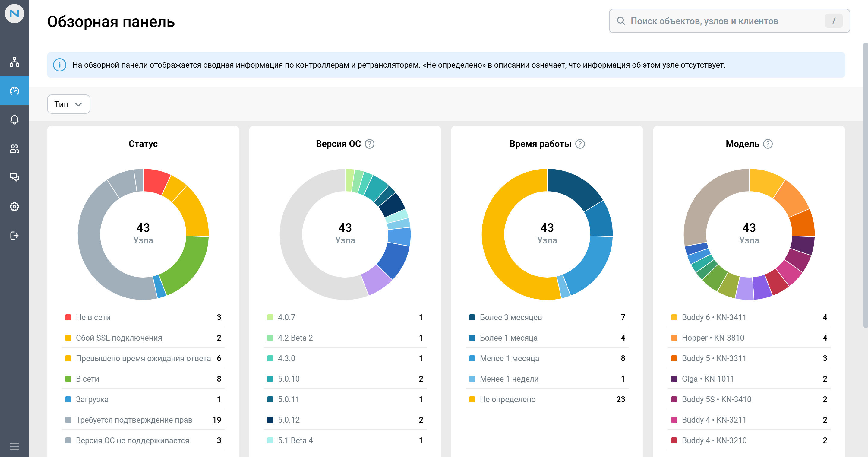
Task: Select the Giga • KN-1011 row
Action: (749, 379)
